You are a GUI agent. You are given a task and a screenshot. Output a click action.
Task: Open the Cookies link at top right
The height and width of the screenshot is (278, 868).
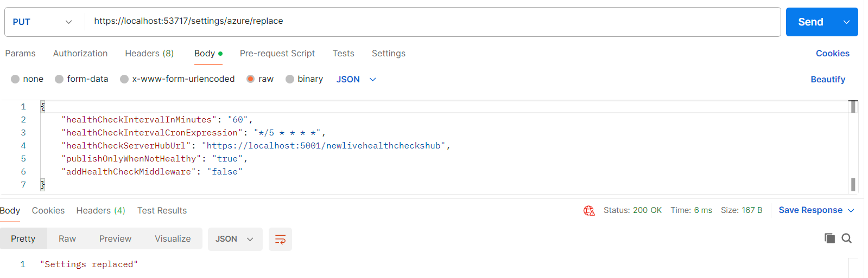(x=833, y=53)
